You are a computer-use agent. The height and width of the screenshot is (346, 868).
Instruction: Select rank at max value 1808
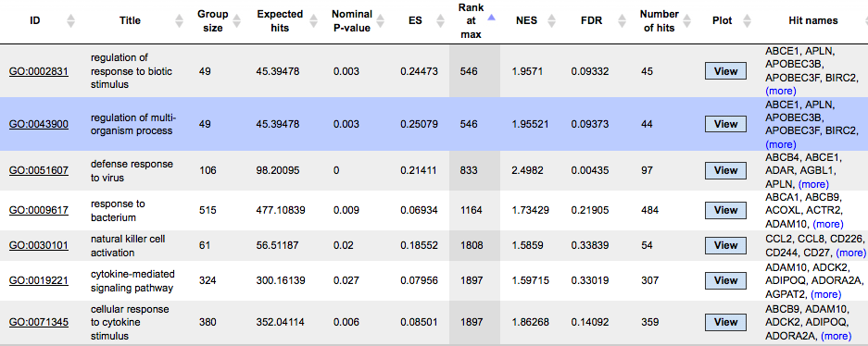(471, 245)
